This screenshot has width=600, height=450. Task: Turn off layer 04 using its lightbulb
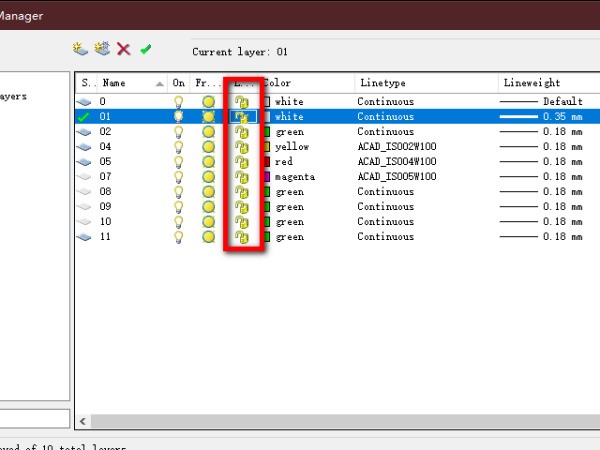click(x=179, y=147)
